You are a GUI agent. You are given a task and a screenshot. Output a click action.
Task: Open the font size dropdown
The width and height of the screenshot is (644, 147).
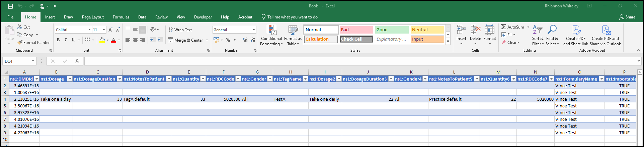[x=104, y=30]
